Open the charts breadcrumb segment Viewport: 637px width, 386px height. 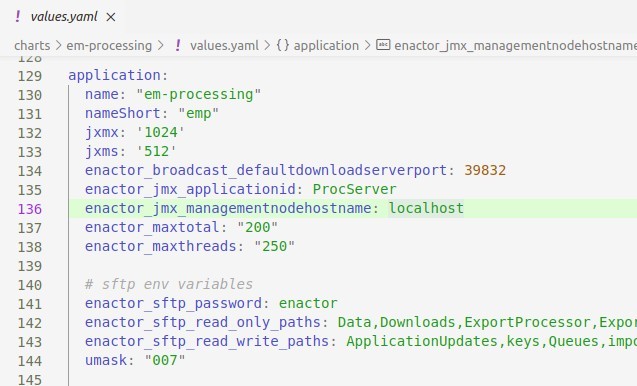point(32,46)
